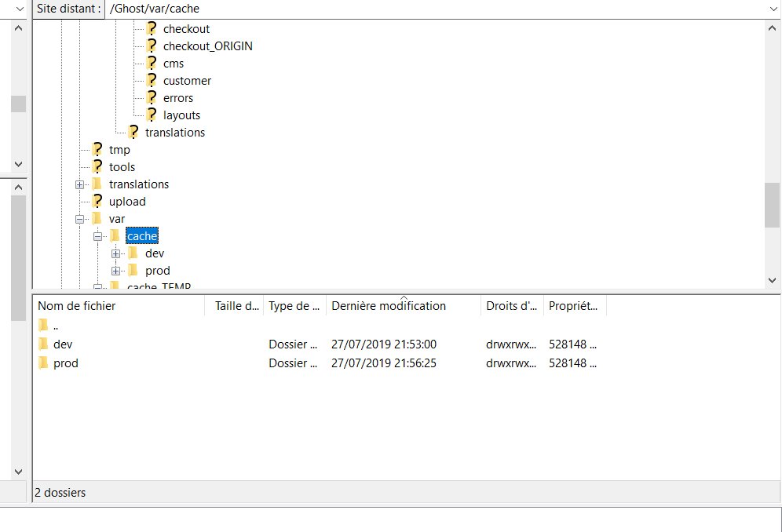Sort by Droits d'accès column header

click(x=512, y=306)
